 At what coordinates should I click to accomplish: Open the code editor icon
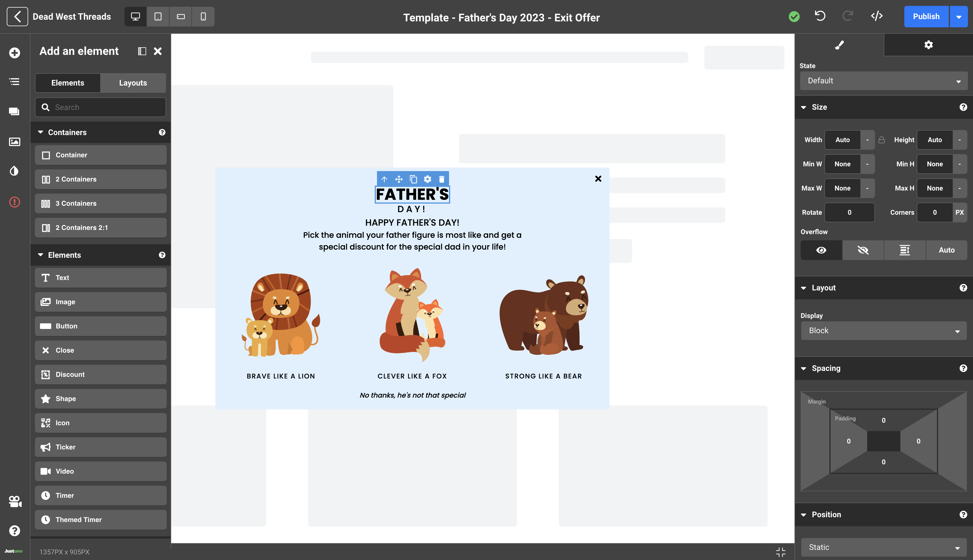pos(877,16)
